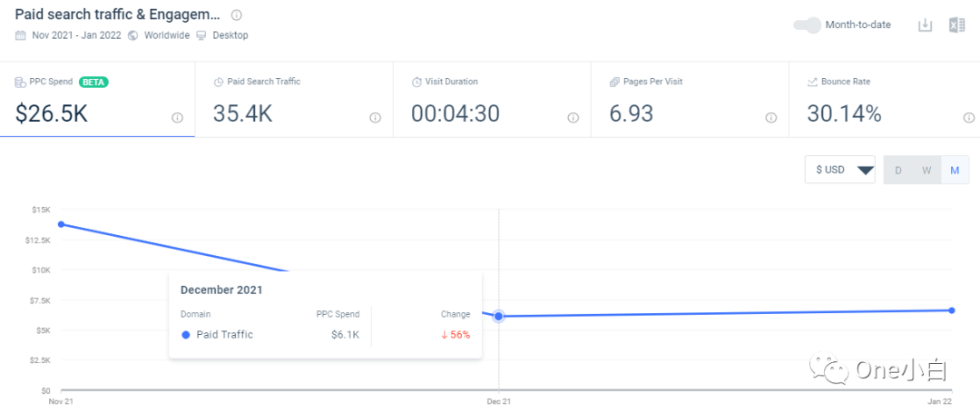Screen dimensions: 980x413
Task: Select the Paid Search Traffic tab
Action: pyautogui.click(x=294, y=99)
